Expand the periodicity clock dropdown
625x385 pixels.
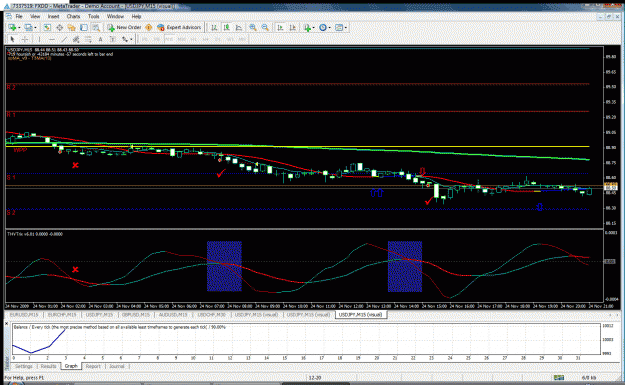[x=329, y=28]
